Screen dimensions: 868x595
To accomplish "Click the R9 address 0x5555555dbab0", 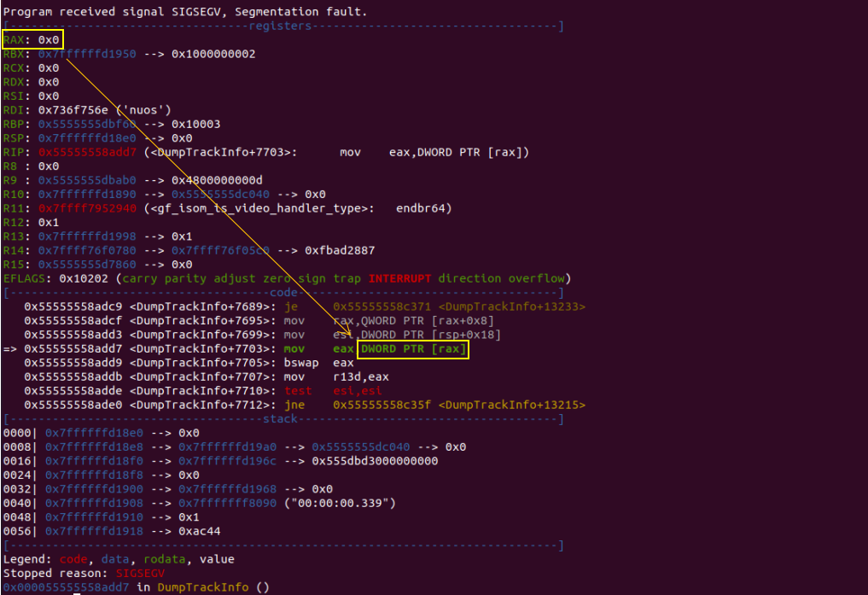I will click(x=87, y=180).
